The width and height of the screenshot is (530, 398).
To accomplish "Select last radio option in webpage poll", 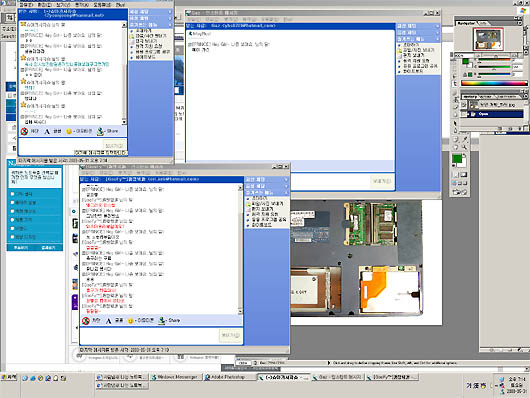I will click(x=13, y=237).
